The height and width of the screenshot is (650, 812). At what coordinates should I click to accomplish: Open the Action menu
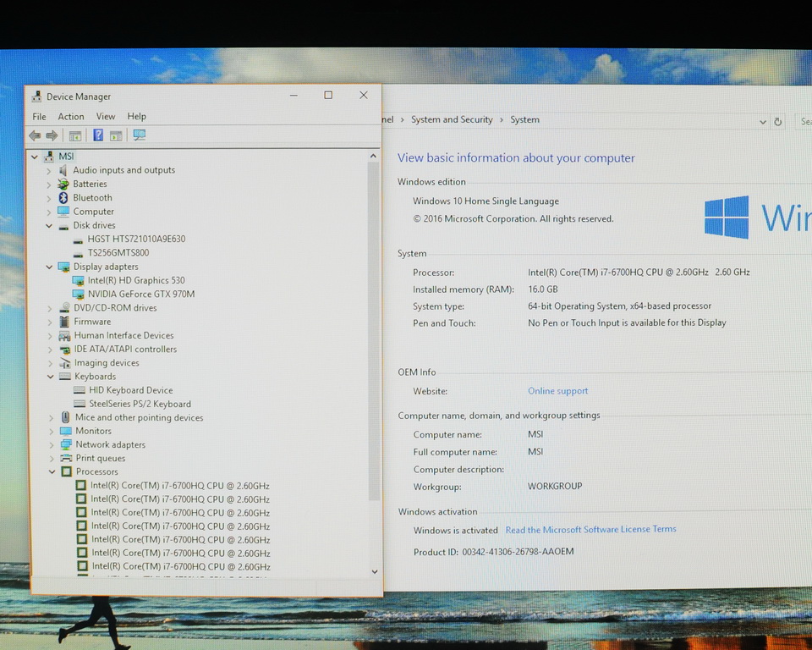[71, 117]
